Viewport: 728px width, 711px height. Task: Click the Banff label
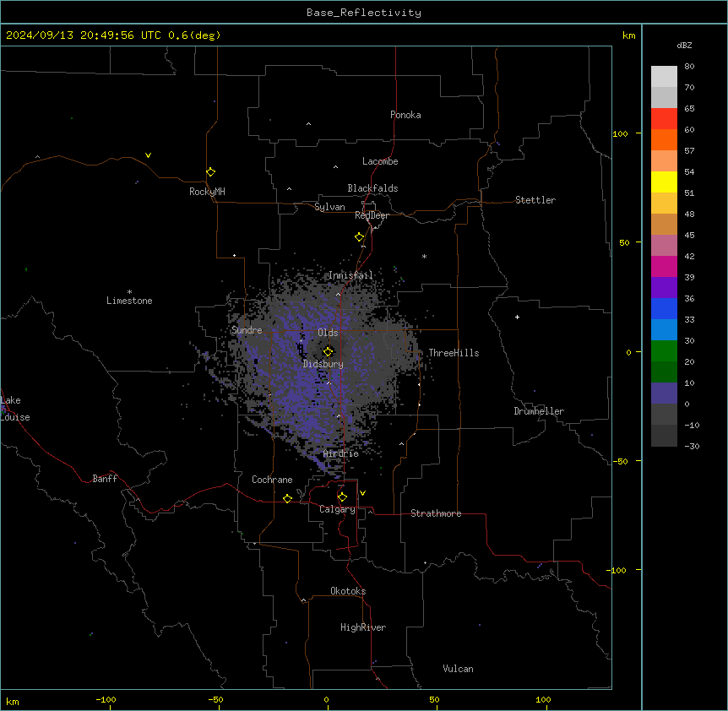click(x=105, y=479)
